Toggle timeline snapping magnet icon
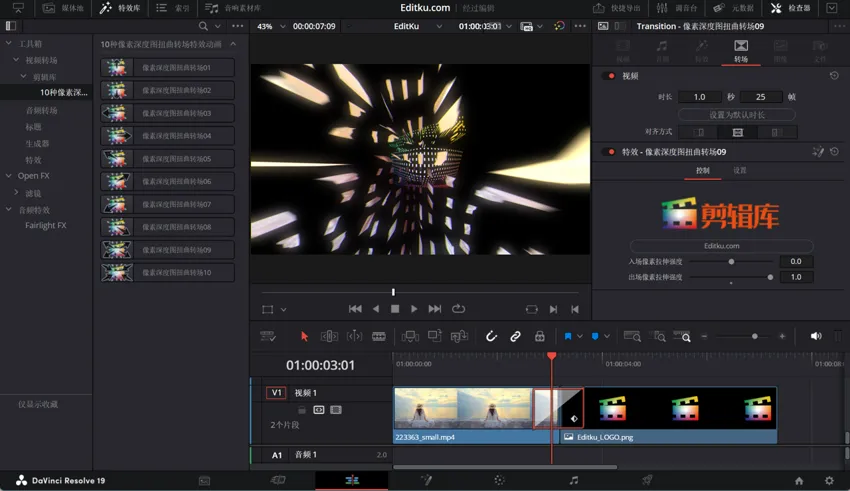850x491 pixels. pos(491,337)
